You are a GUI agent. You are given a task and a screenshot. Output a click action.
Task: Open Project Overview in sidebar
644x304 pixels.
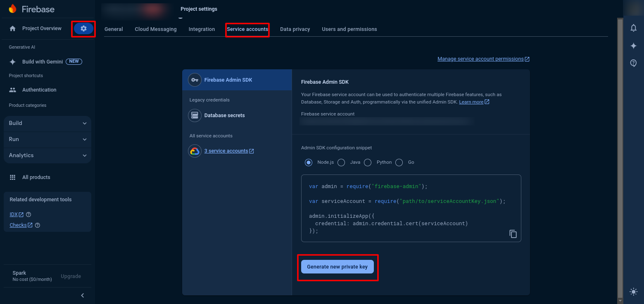[x=42, y=28]
